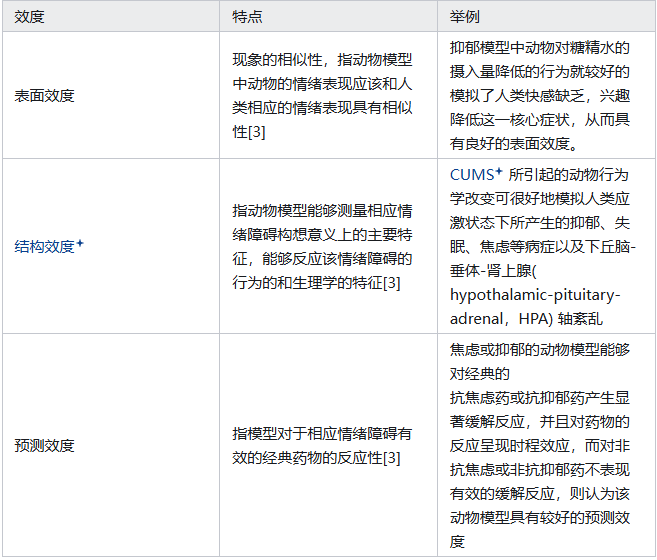Click the text 有良好的表面效度
Screen dimensions: 657x560
click(x=514, y=144)
